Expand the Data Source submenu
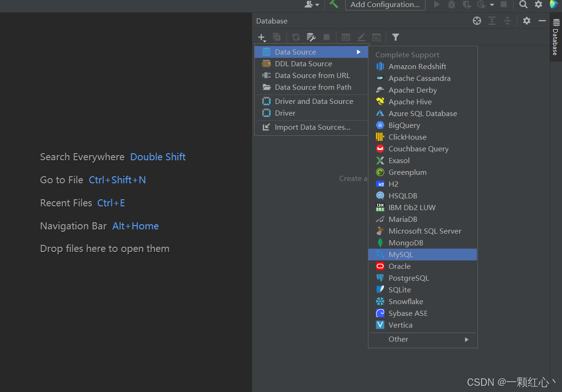 311,52
